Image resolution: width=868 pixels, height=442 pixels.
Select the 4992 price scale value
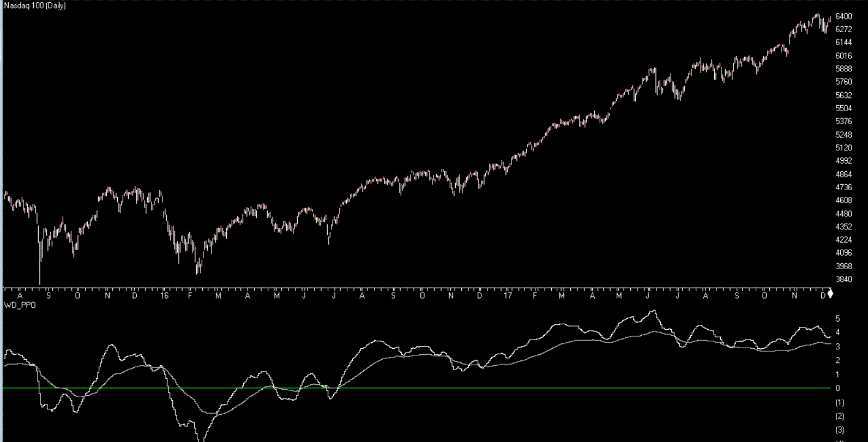click(843, 161)
